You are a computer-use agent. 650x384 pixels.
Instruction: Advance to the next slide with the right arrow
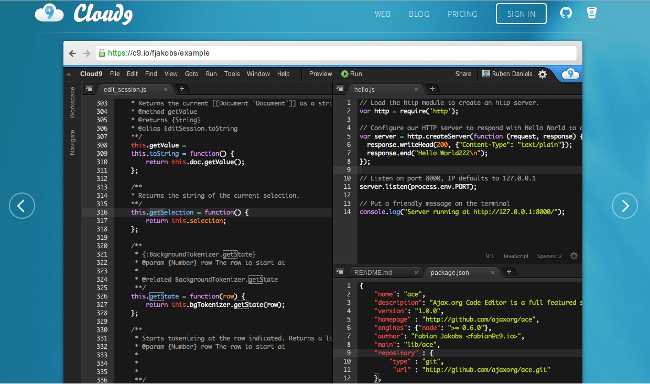(x=625, y=206)
